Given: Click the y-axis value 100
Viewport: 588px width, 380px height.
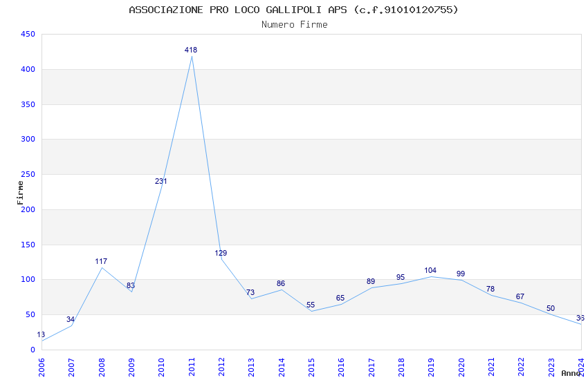Looking at the screenshot, I should click(28, 280).
